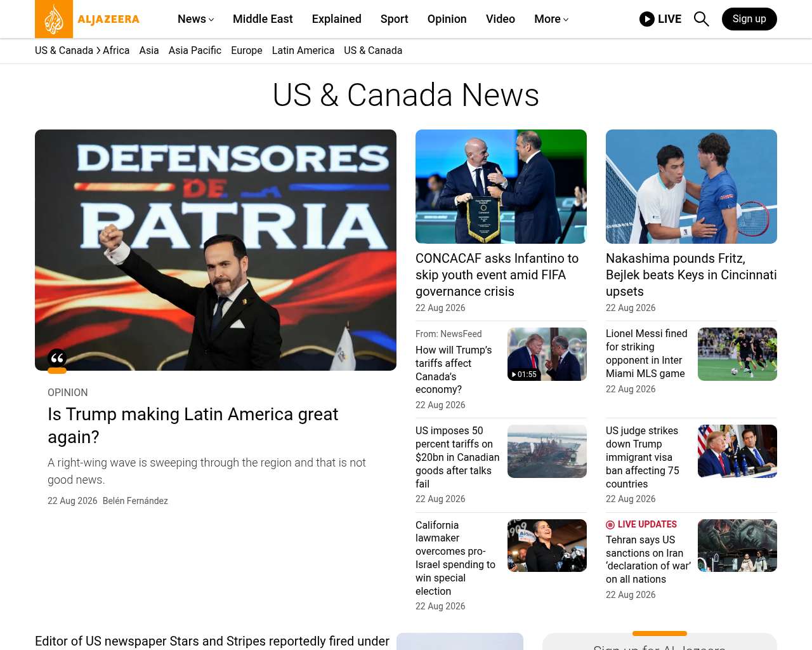Click the From: NewsFeed label
The height and width of the screenshot is (650, 812).
(x=449, y=334)
